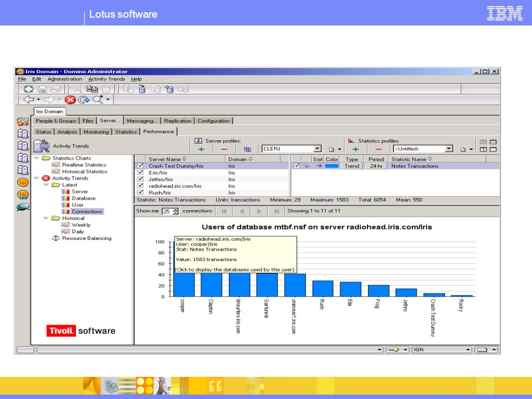Click the Stop red X navigation icon
The height and width of the screenshot is (399, 532).
70,100
